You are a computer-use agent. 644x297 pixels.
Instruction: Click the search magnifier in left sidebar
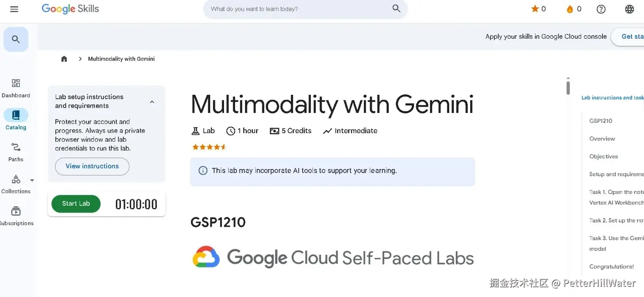coord(16,39)
